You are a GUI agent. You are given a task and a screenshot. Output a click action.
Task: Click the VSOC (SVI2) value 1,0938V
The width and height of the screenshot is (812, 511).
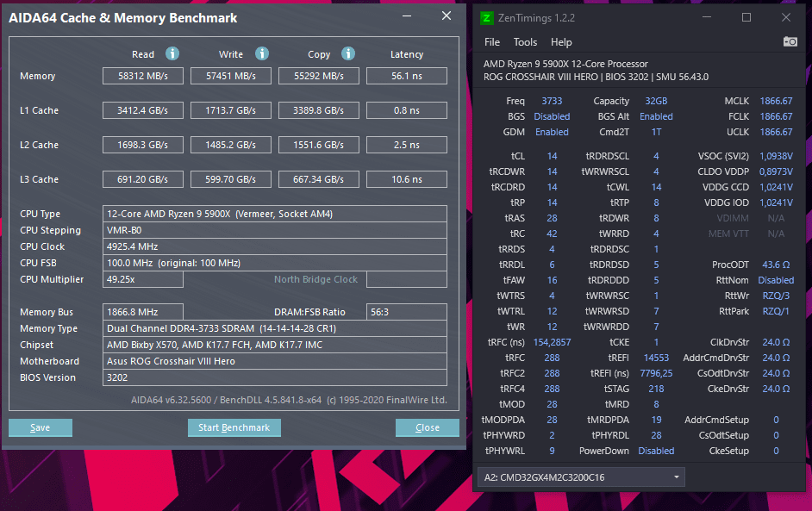tap(776, 156)
